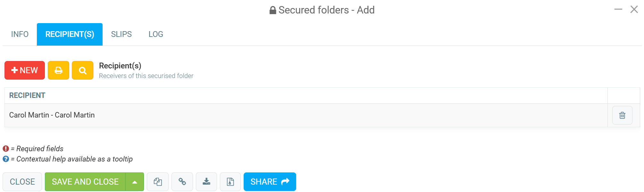Click the lock icon in the title
This screenshot has width=644, height=192.
click(273, 10)
